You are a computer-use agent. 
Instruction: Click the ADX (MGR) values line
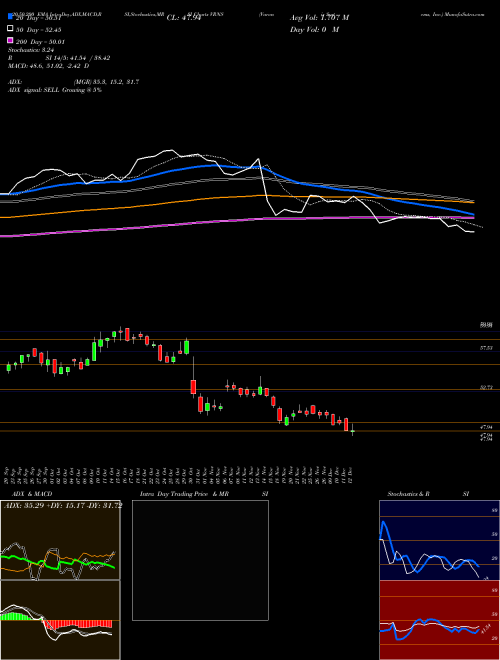coord(73,82)
